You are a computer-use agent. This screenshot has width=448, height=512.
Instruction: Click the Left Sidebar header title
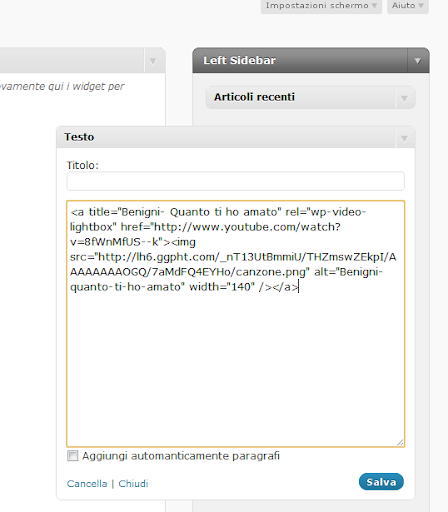click(239, 60)
